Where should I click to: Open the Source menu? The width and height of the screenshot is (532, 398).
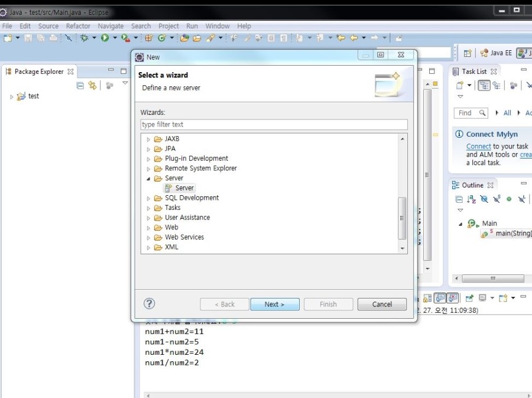click(48, 26)
